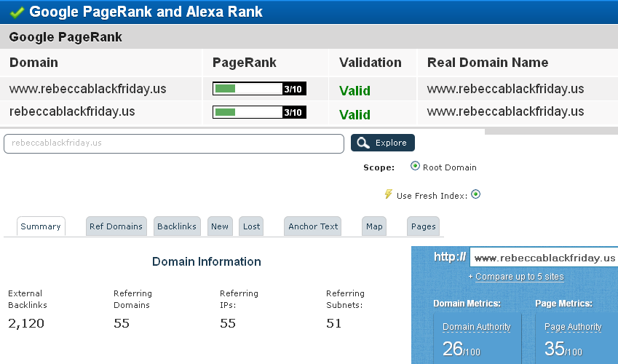This screenshot has width=618, height=364.
Task: Click the green checkmark icon in header
Action: [17, 12]
